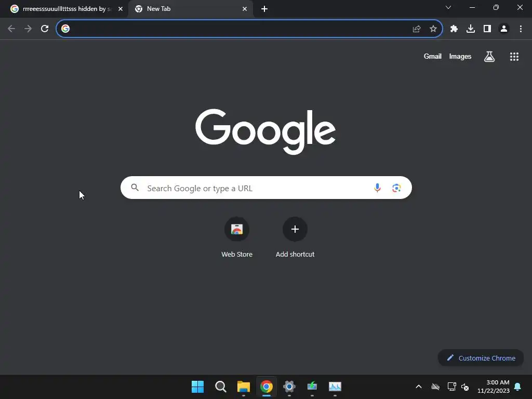Expand the tab search chevron
The width and height of the screenshot is (532, 399).
pyautogui.click(x=448, y=7)
